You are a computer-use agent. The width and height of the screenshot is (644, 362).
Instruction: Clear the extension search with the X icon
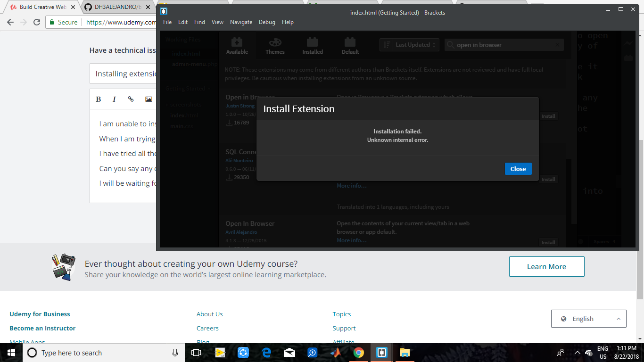click(x=557, y=44)
